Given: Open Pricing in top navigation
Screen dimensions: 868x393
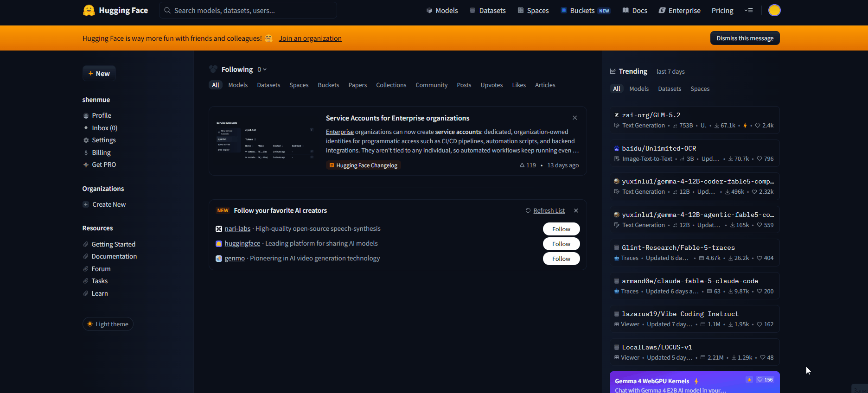Looking at the screenshot, I should point(722,10).
